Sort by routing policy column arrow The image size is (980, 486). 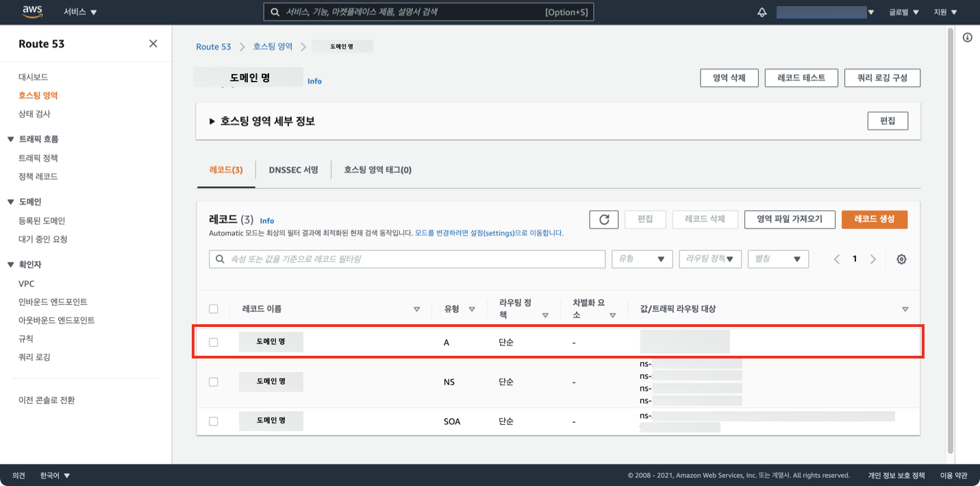545,316
